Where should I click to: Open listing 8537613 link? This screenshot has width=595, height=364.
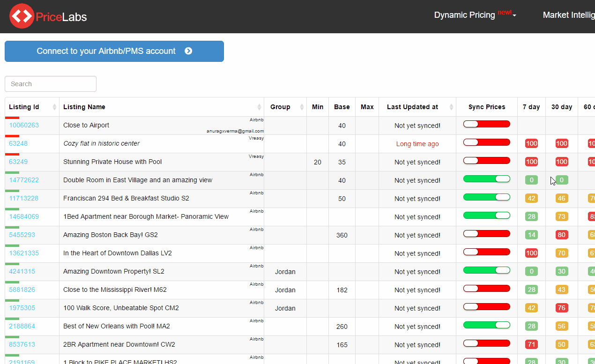22,345
